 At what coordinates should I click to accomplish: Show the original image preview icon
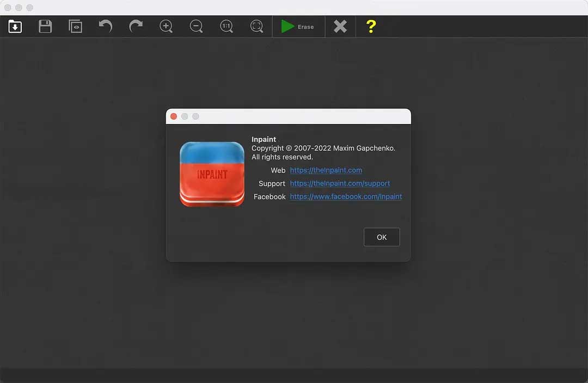(75, 26)
